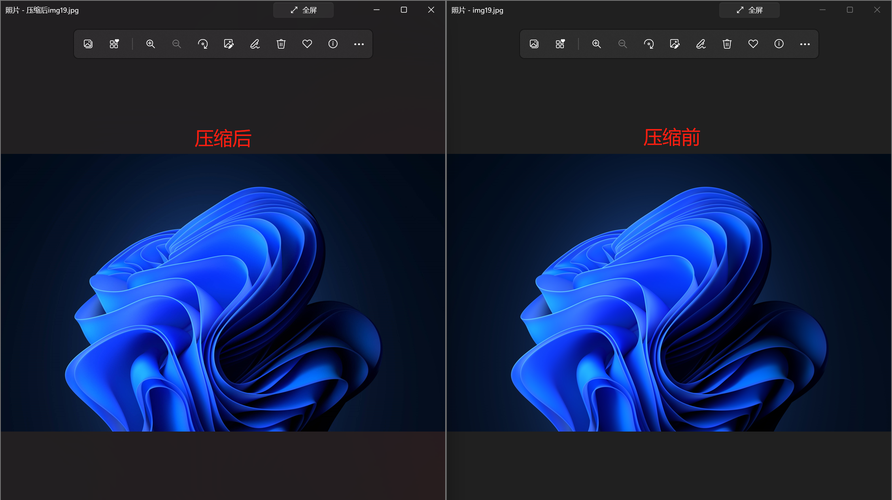Toggle the favorite heart in the right window

[x=753, y=44]
